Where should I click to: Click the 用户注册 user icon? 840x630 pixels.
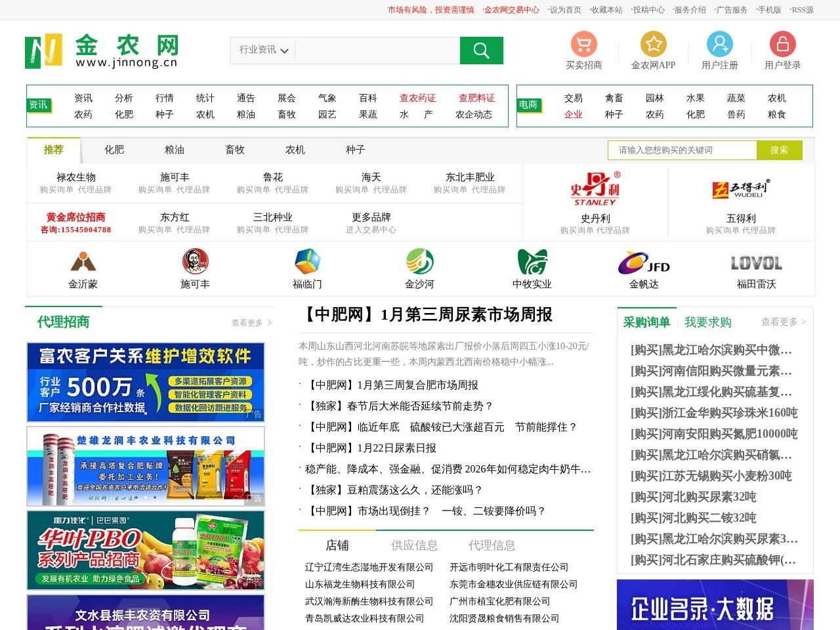point(719,44)
